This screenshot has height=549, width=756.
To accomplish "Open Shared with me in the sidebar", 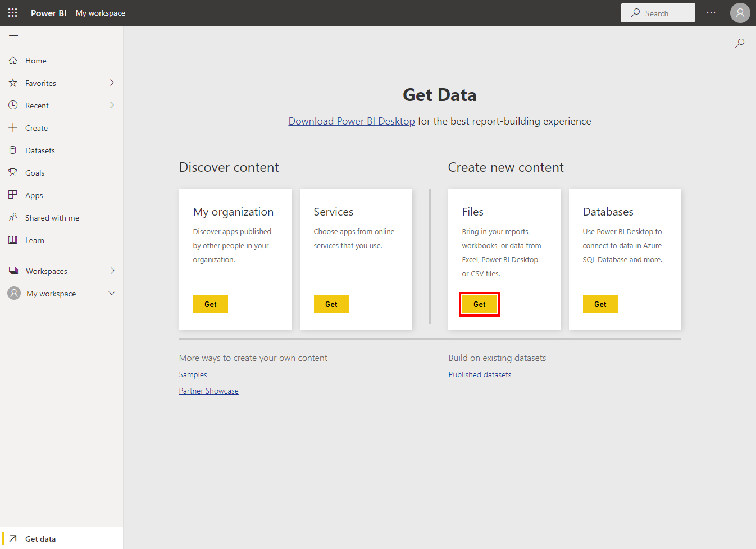I will point(52,218).
